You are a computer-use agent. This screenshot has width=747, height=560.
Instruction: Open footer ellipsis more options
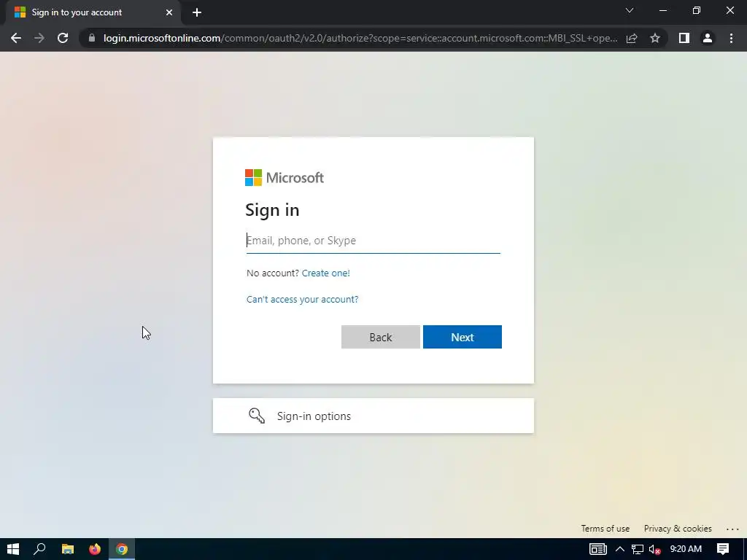coord(732,529)
